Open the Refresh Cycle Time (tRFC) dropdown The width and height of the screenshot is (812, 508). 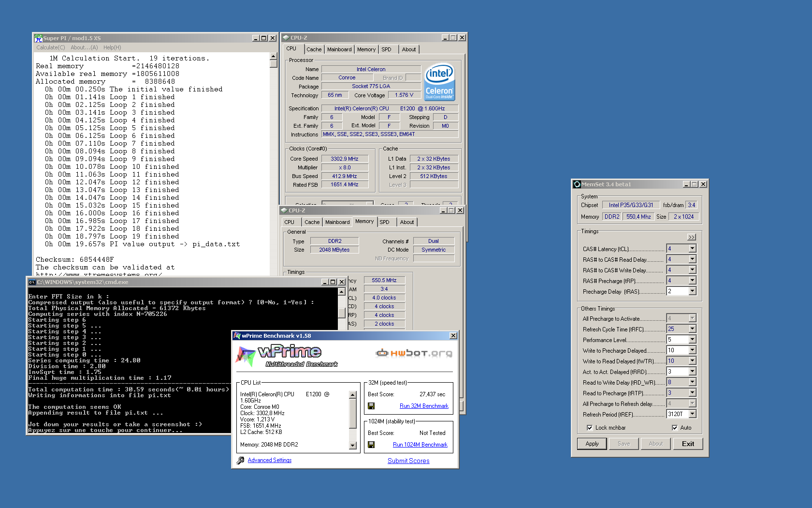tap(692, 329)
